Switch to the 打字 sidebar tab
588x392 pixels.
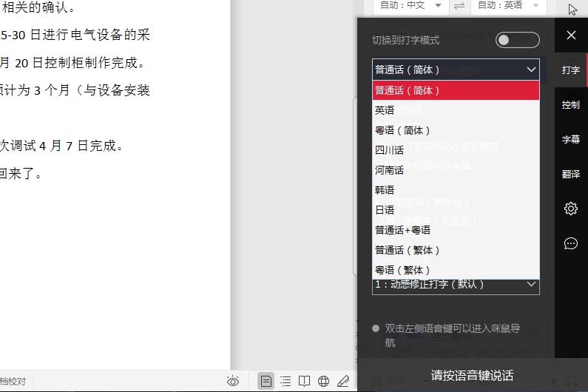pyautogui.click(x=571, y=70)
